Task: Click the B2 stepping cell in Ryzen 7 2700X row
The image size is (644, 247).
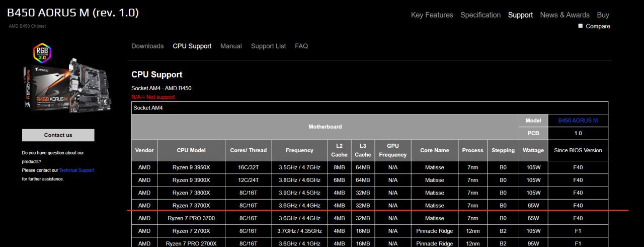Action: coord(503,231)
